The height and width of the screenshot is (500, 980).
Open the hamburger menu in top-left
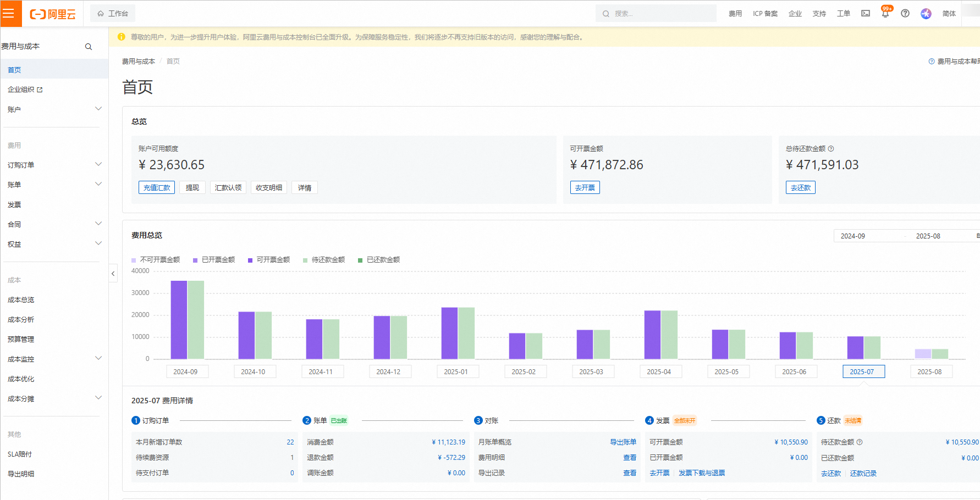tap(9, 14)
